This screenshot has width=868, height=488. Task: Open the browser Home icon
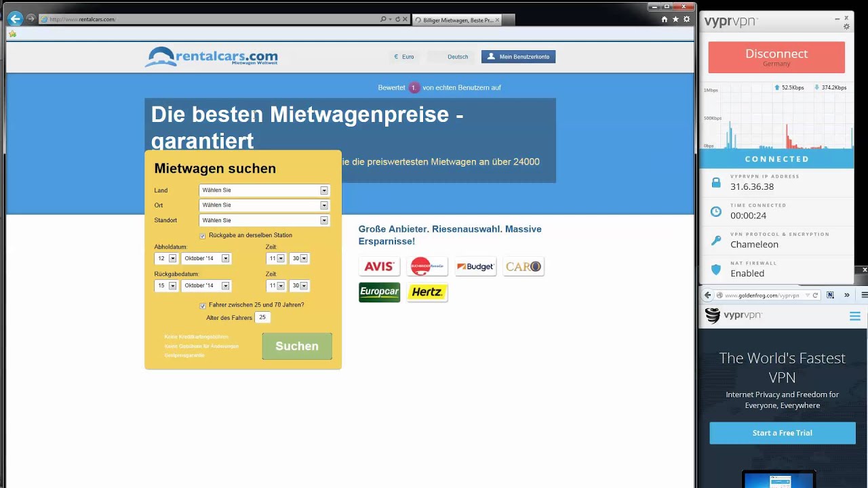click(665, 19)
